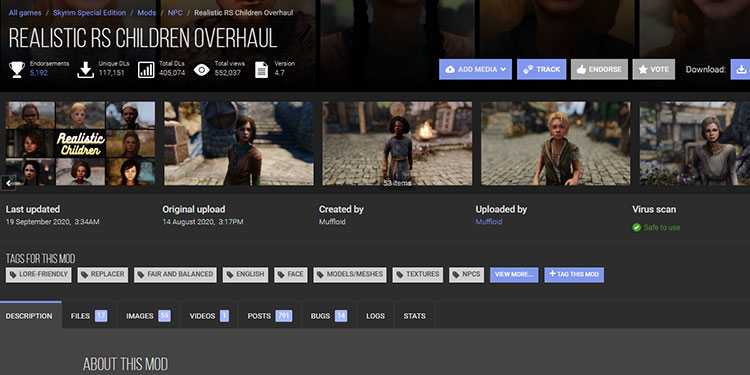The image size is (750, 375).
Task: Vote for this mod
Action: coord(653,69)
